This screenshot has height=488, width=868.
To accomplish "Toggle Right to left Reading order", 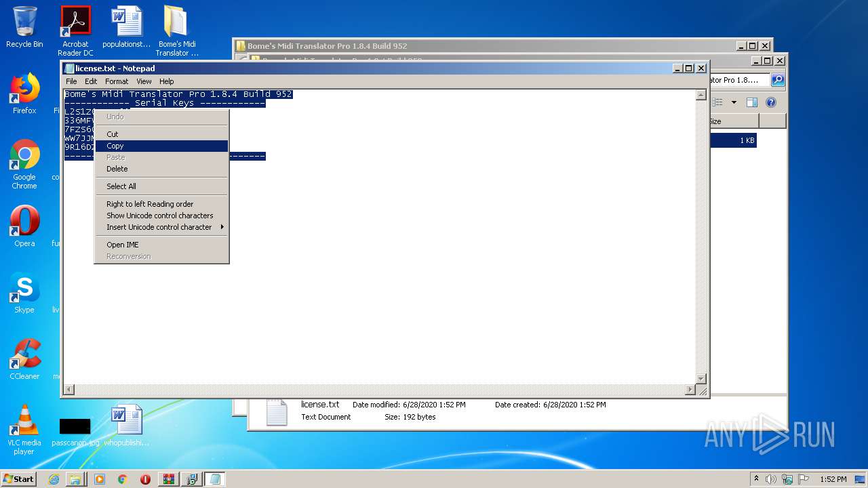I will pyautogui.click(x=161, y=204).
